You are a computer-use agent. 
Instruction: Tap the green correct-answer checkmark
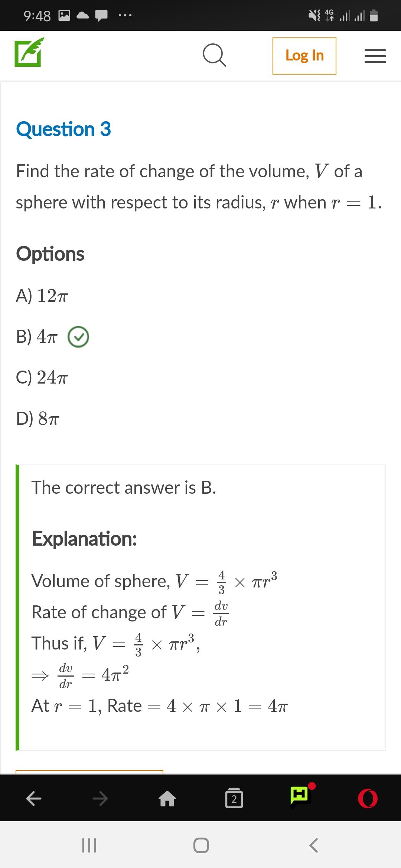tap(78, 337)
